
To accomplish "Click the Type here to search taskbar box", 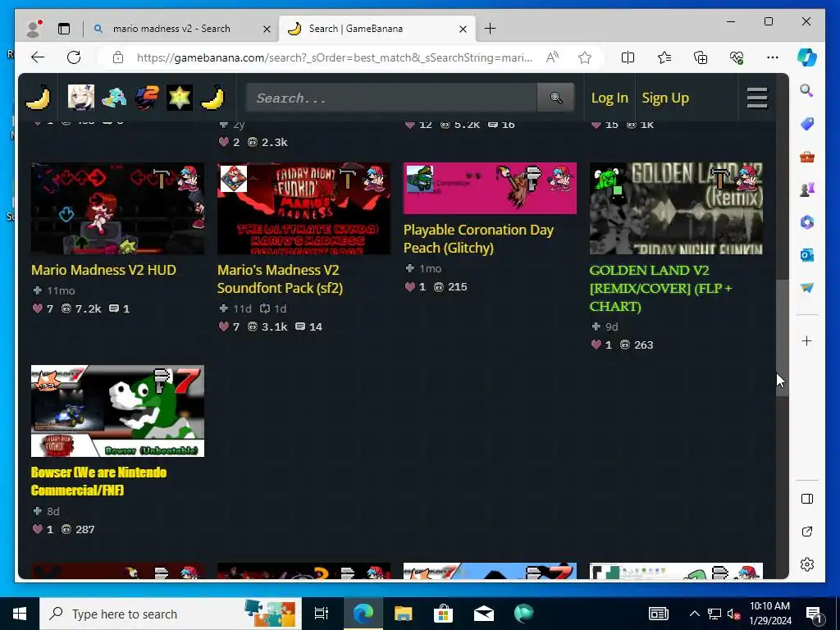I will pyautogui.click(x=171, y=614).
